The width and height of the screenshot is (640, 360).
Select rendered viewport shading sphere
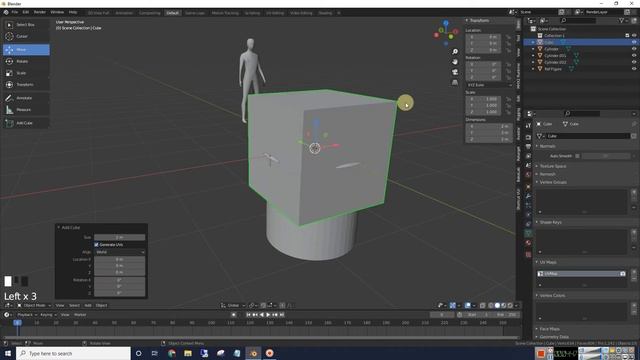pyautogui.click(x=510, y=305)
